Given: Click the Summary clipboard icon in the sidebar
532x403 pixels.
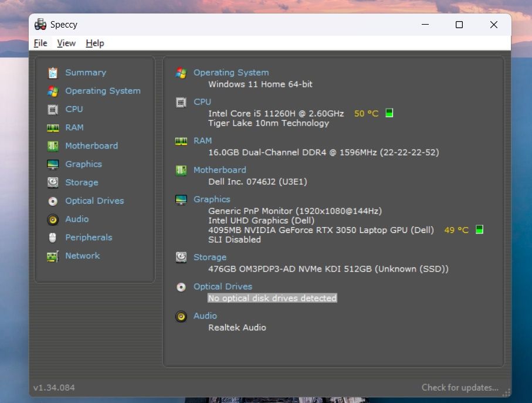Looking at the screenshot, I should coord(53,73).
